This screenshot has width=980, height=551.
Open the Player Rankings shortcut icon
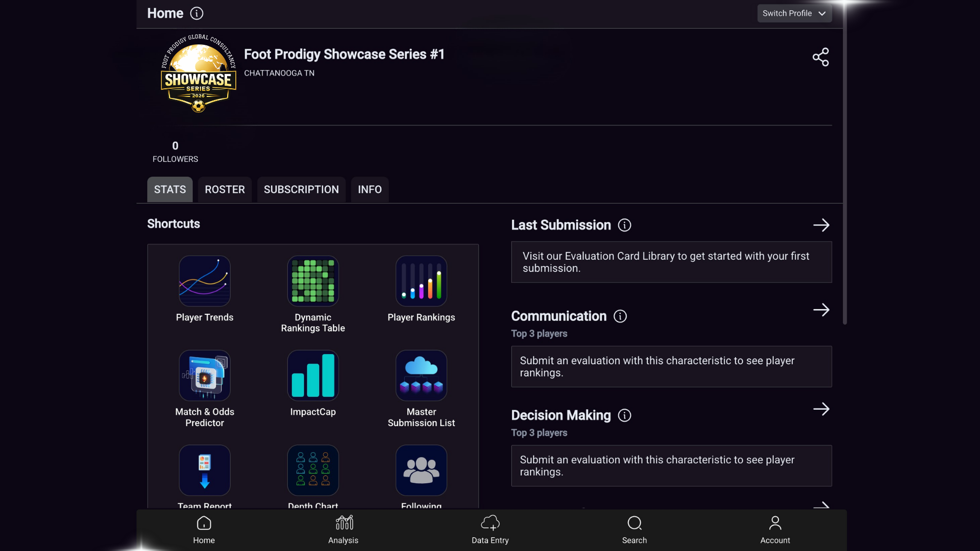click(x=421, y=281)
